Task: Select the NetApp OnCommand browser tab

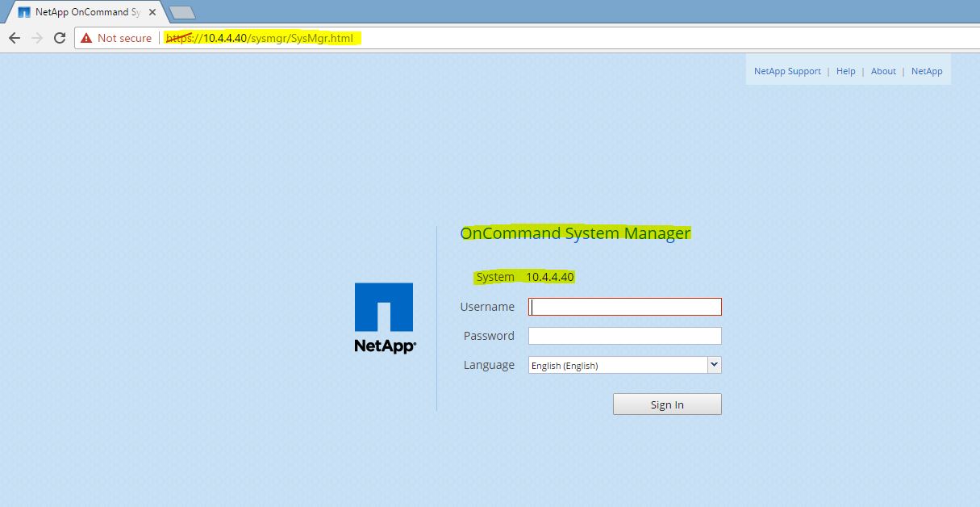Action: [x=82, y=12]
